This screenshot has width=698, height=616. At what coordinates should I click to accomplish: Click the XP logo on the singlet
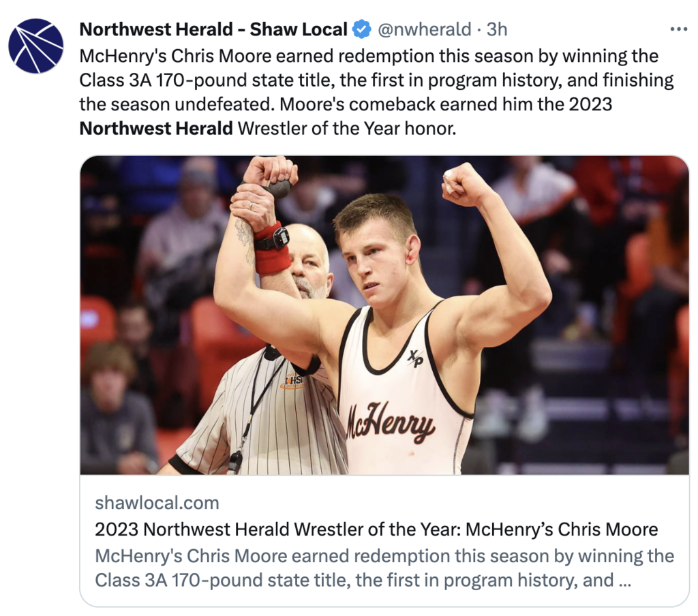[x=415, y=358]
